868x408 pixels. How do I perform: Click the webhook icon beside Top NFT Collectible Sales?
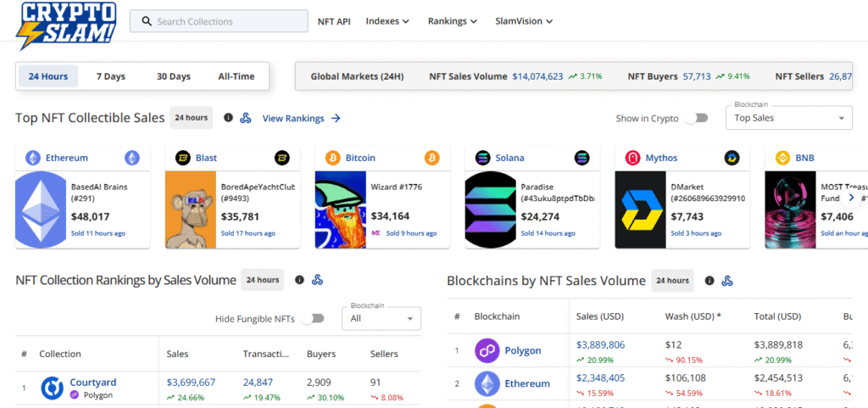click(x=246, y=117)
